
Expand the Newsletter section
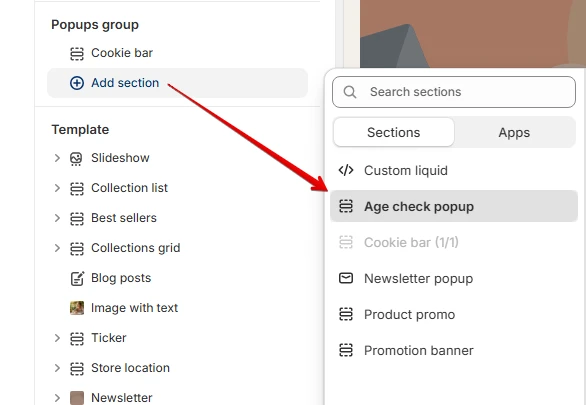coord(57,398)
